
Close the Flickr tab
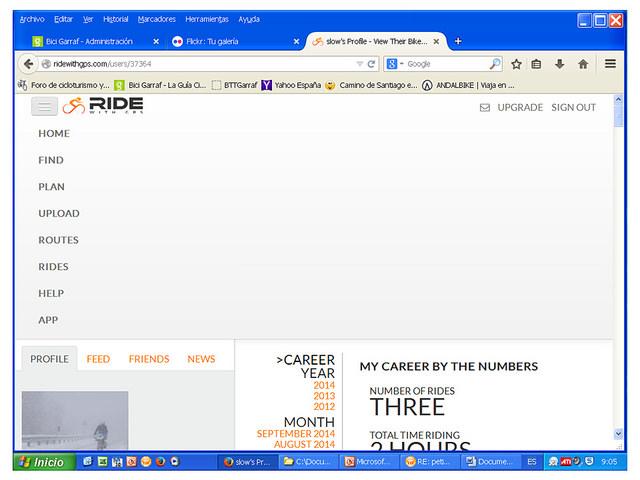coord(296,41)
